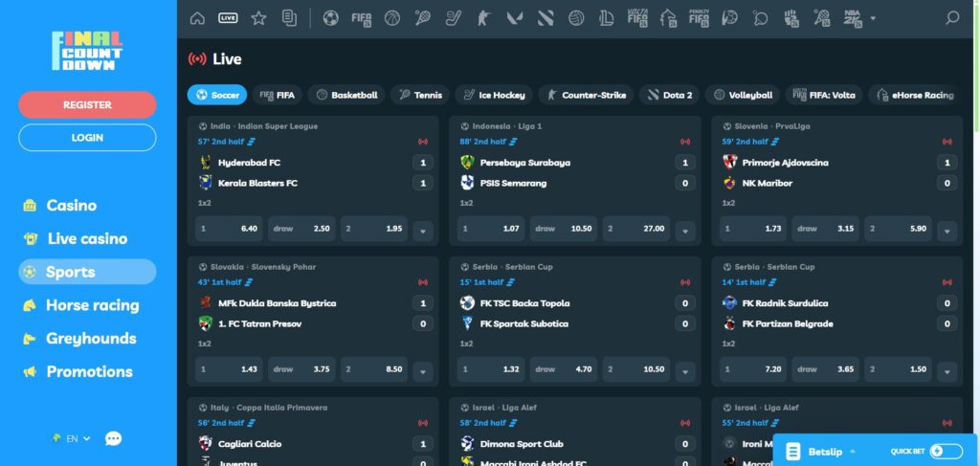
Task: Click the REGISTER button
Action: point(87,104)
